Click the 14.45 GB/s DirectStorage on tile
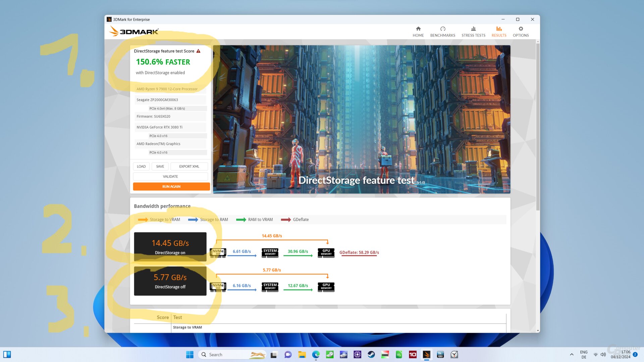Viewport: 644px width, 362px height. [170, 247]
